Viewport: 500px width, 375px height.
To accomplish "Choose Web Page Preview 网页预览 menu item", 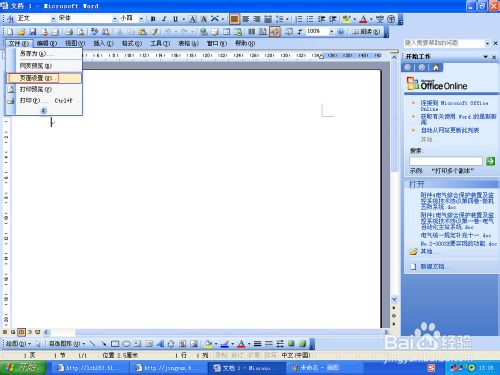I will point(44,66).
